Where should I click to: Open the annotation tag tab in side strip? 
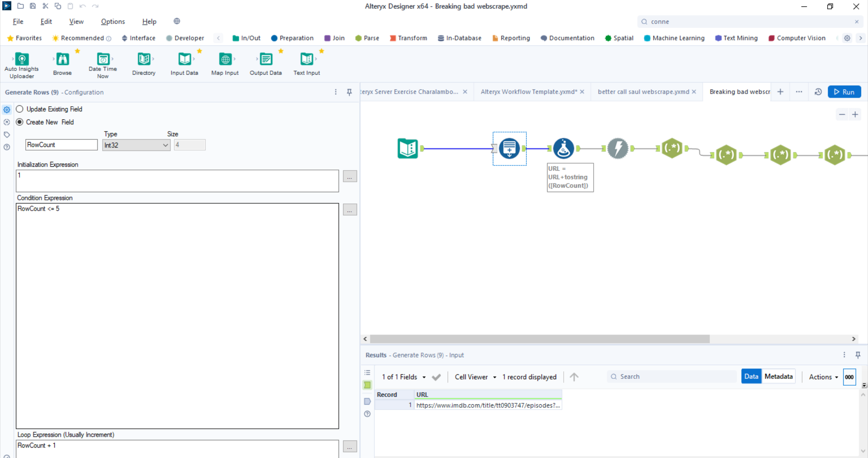7,135
